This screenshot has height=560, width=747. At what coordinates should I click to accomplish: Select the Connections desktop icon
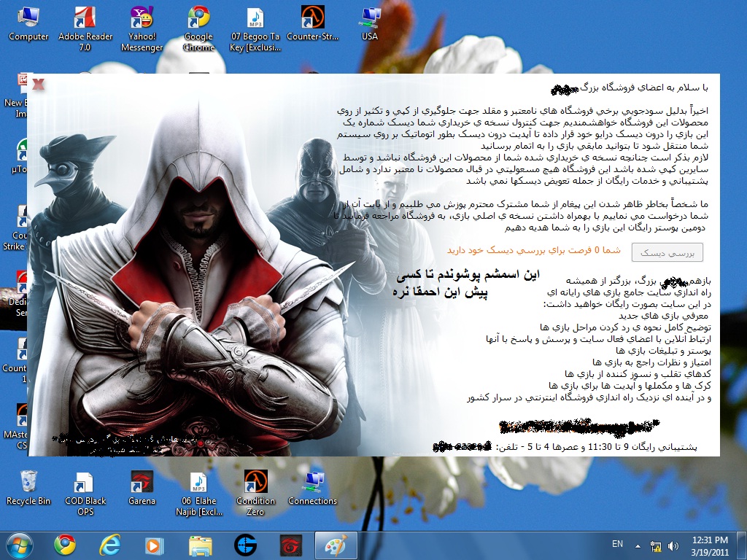point(312,488)
